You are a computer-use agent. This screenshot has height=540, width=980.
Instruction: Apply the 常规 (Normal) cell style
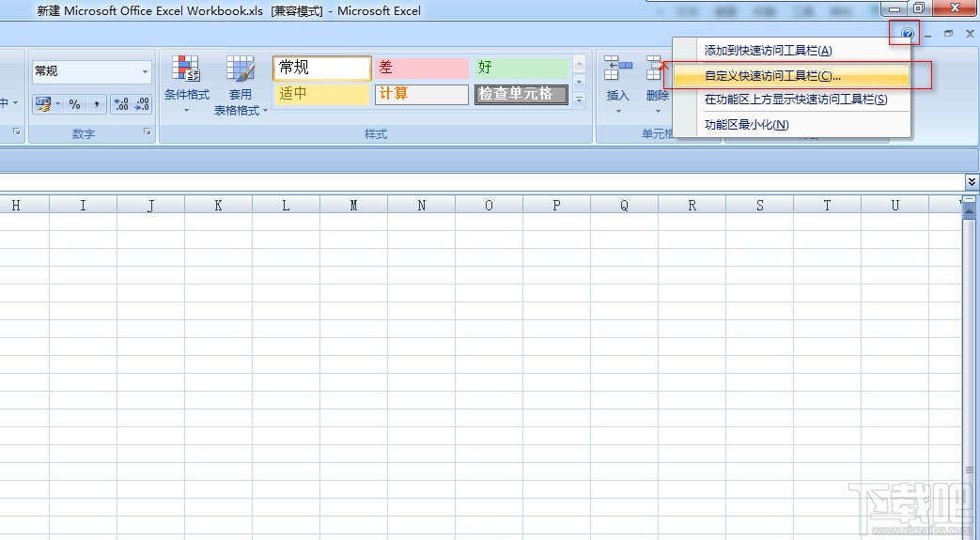coord(322,69)
